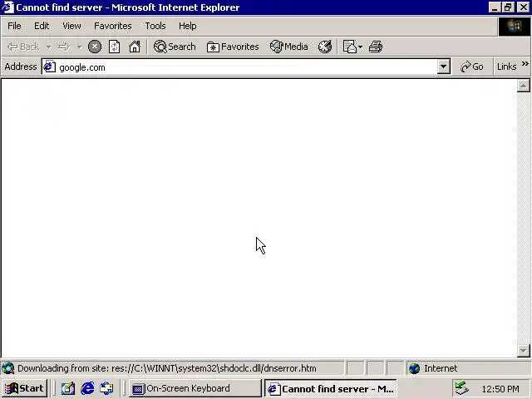Click the Forward arrow button

[x=63, y=47]
